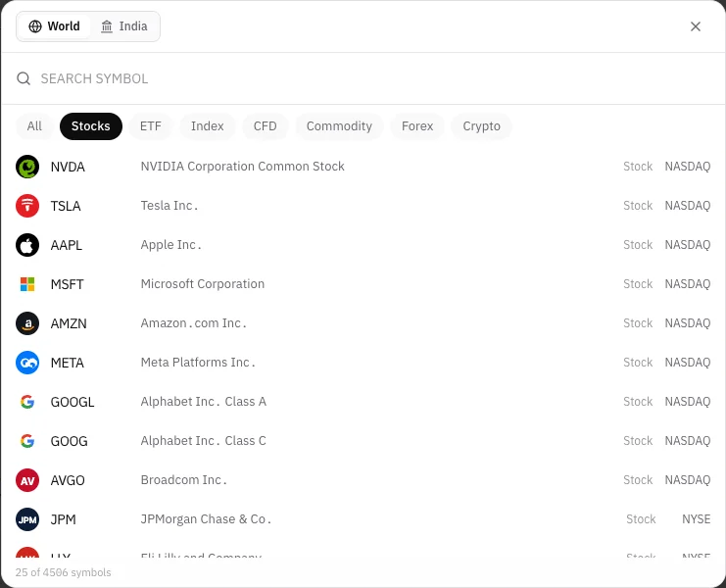This screenshot has height=588, width=726.
Task: Select the JPM ticker
Action: click(63, 520)
